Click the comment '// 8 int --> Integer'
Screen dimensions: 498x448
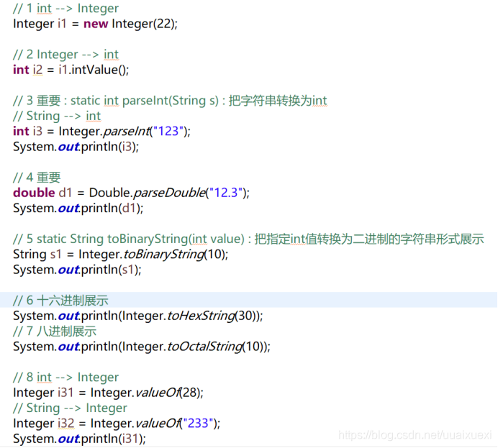pos(65,378)
